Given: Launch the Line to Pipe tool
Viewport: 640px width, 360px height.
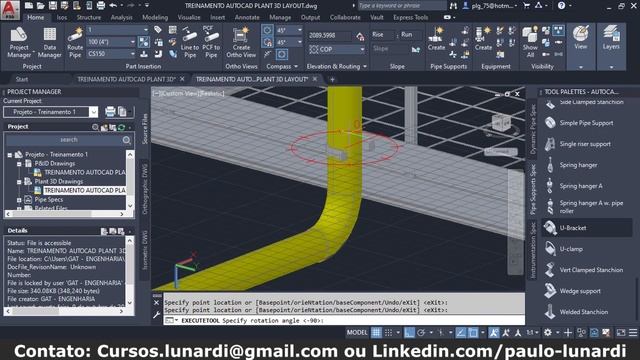Looking at the screenshot, I should coord(190,42).
